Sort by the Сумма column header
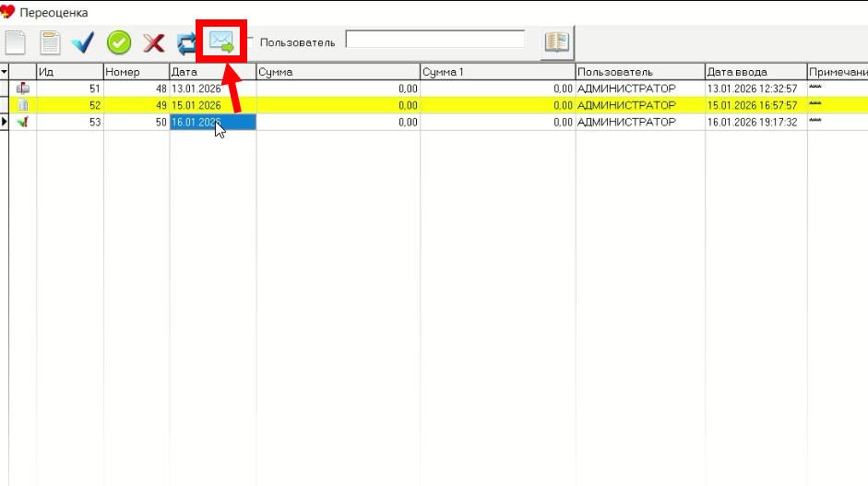 click(339, 72)
